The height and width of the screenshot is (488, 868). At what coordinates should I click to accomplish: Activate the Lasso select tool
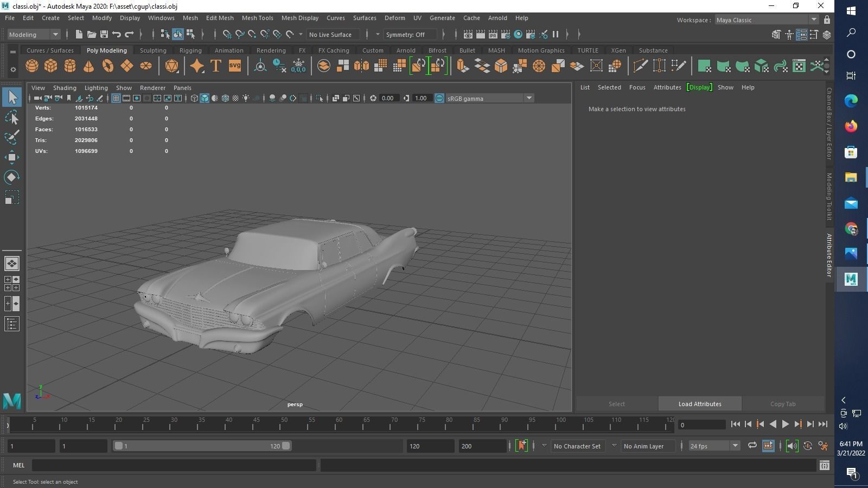tap(12, 117)
